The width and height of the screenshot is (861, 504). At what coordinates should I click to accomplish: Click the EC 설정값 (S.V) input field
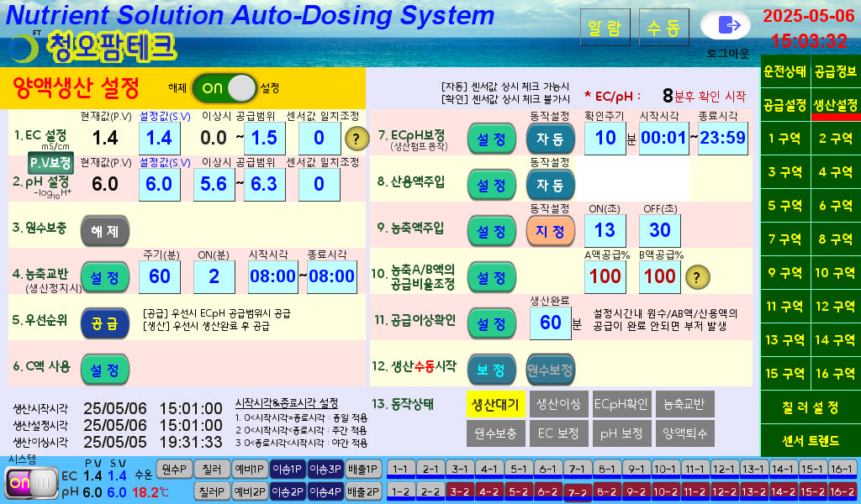(x=159, y=138)
